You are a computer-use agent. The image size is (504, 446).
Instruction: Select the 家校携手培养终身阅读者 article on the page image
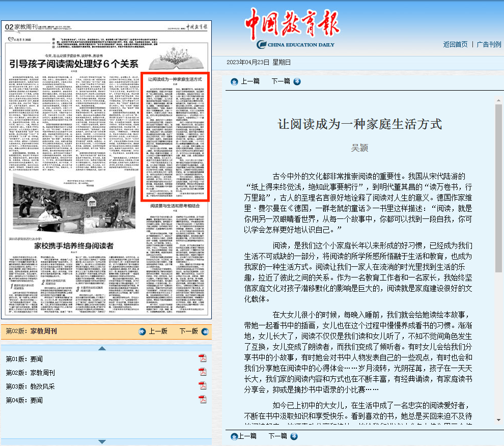click(x=74, y=246)
